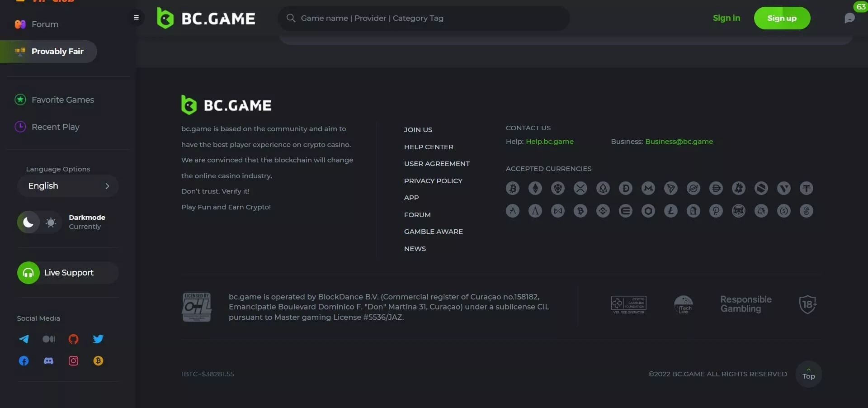Image resolution: width=868 pixels, height=408 pixels.
Task: Click the Facebook icon in sidebar
Action: (24, 361)
